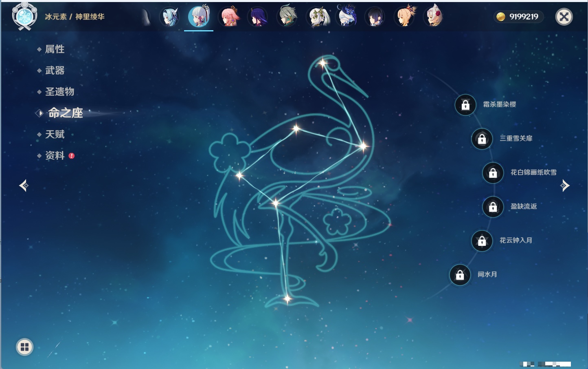This screenshot has height=369, width=588.
Task: Open the 圣遗物 artifacts page
Action: click(59, 92)
